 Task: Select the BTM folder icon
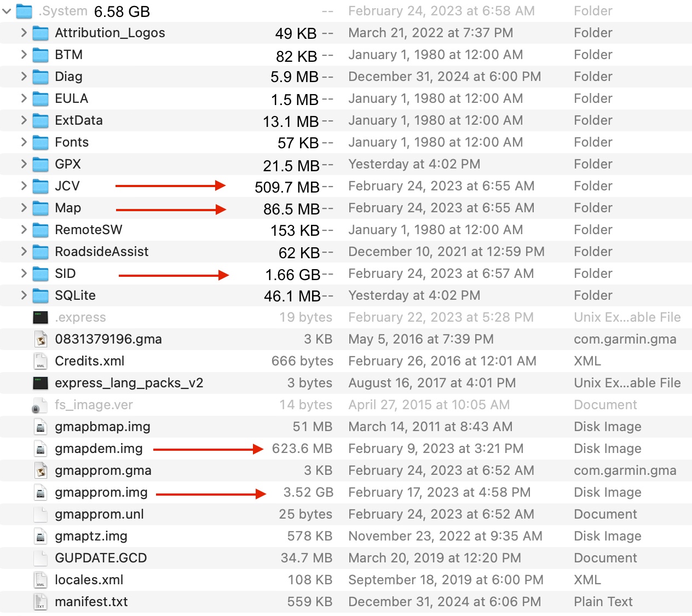pyautogui.click(x=41, y=55)
